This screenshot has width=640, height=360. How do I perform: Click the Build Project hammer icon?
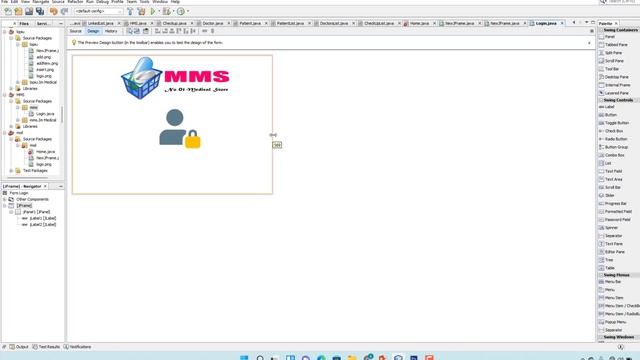pyautogui.click(x=130, y=11)
